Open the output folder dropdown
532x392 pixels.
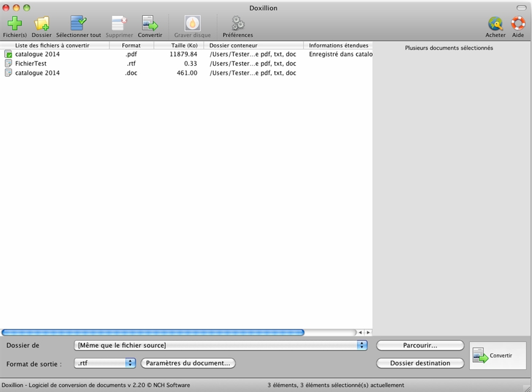pyautogui.click(x=362, y=345)
